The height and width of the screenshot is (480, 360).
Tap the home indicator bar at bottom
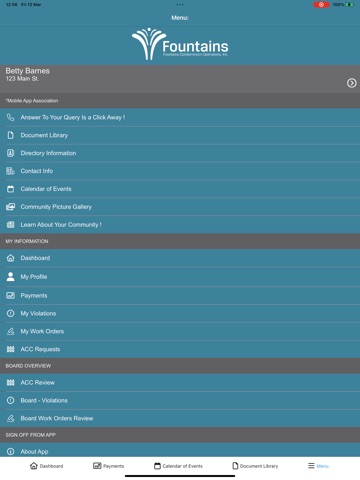pyautogui.click(x=180, y=476)
